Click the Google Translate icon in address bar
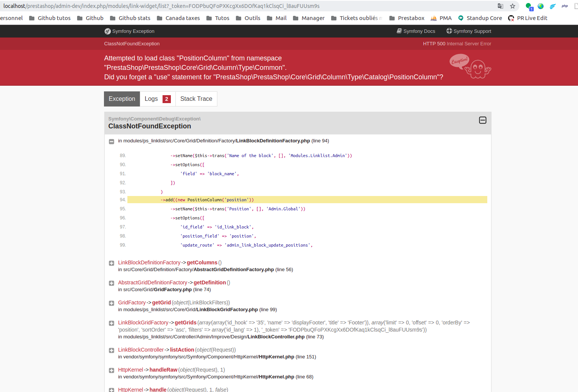578x392 pixels. point(500,6)
